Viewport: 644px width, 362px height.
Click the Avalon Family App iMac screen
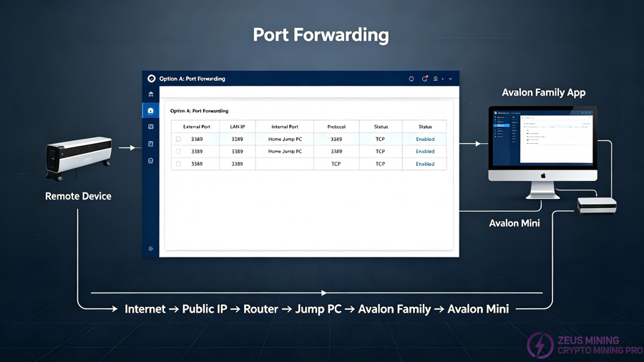pos(543,138)
